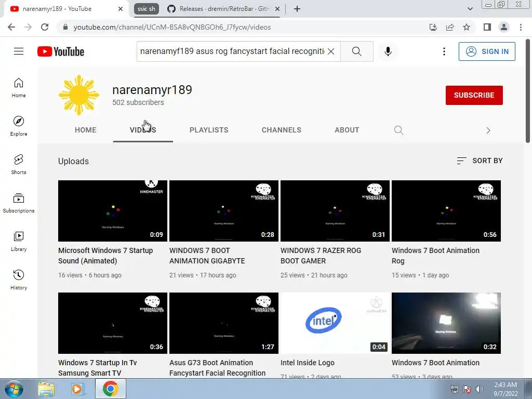Open Windows 7 Startup In Tv Samsung title
The width and height of the screenshot is (532, 399).
[97, 368]
